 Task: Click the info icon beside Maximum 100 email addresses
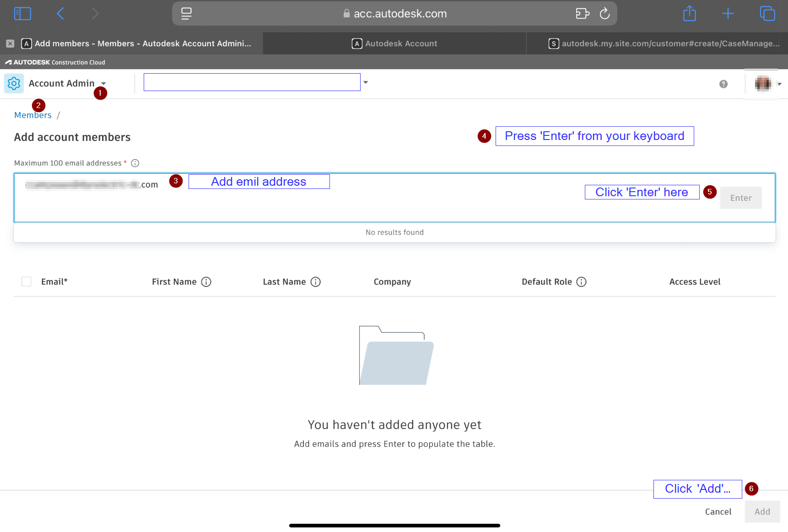(135, 163)
